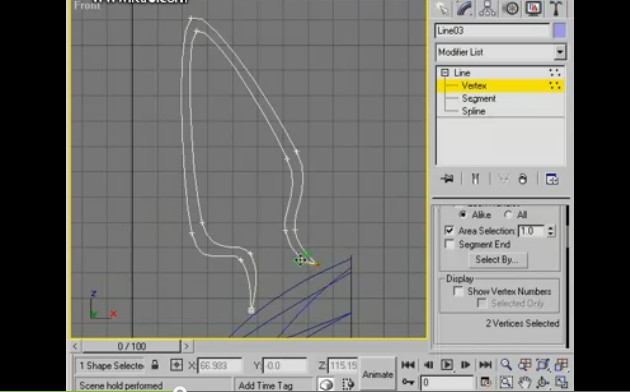Select the Vertex sub-object level

coord(474,86)
